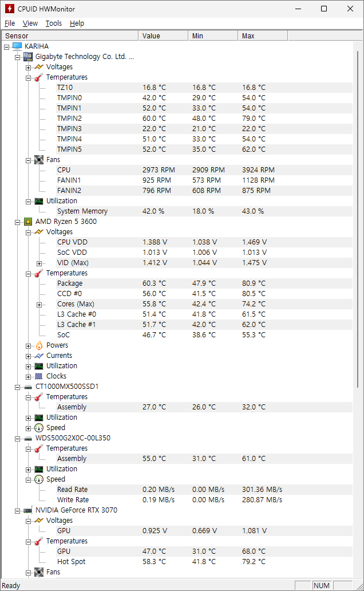Click the WDS500G2X0C Utilization graph icon
The width and height of the screenshot is (364, 591).
click(x=39, y=469)
